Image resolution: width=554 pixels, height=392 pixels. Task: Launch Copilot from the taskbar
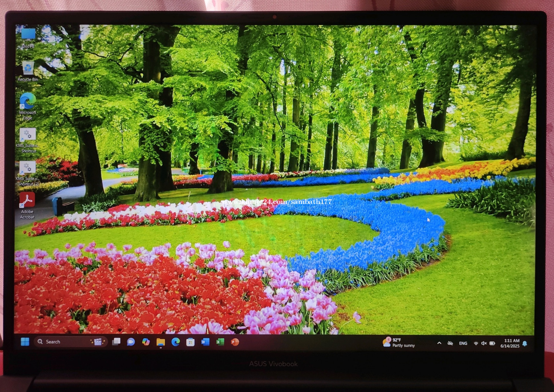[x=146, y=342]
